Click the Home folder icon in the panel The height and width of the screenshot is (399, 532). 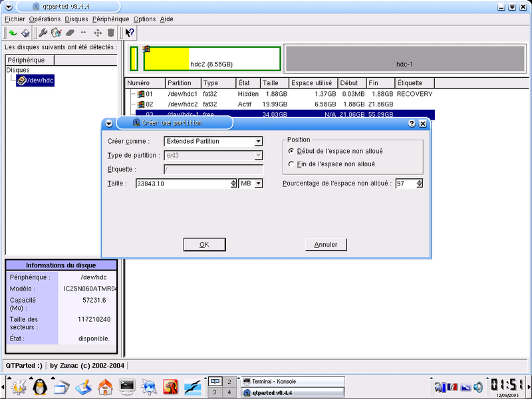(x=105, y=387)
